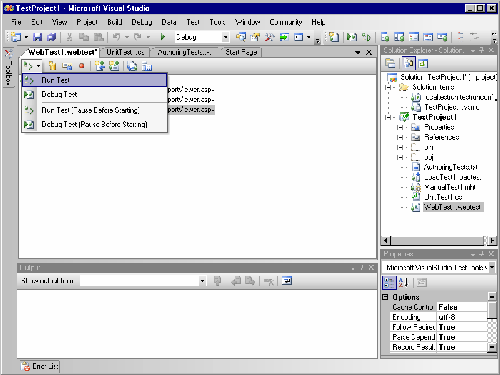Viewport: 500px width, 375px height.
Task: Collapse the Options category in Properties
Action: click(385, 297)
